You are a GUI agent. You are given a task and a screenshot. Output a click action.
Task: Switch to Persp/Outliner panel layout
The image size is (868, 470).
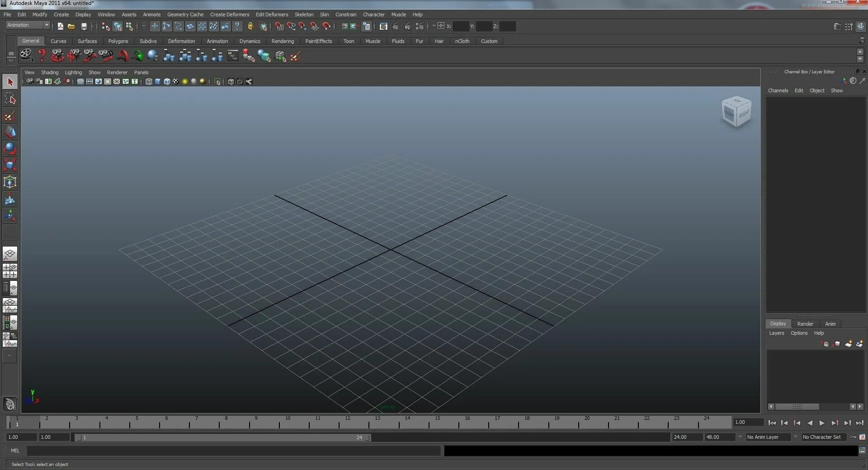pos(10,288)
